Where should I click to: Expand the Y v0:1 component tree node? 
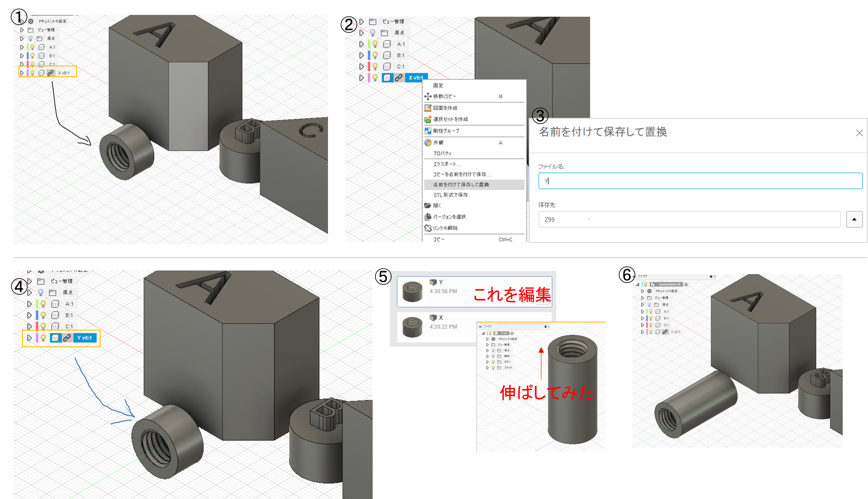(29, 338)
